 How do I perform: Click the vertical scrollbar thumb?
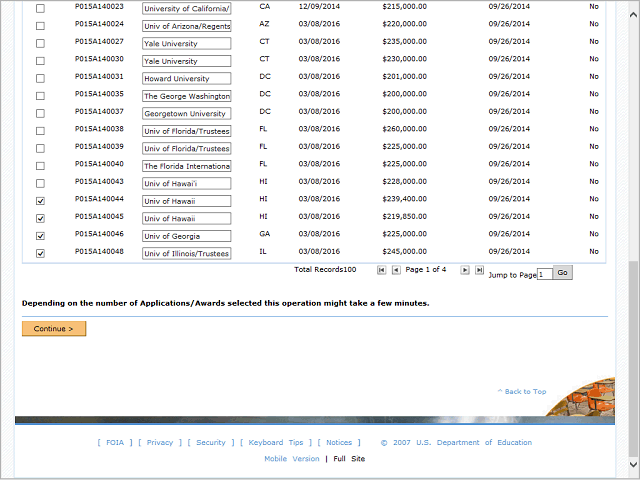[633, 359]
